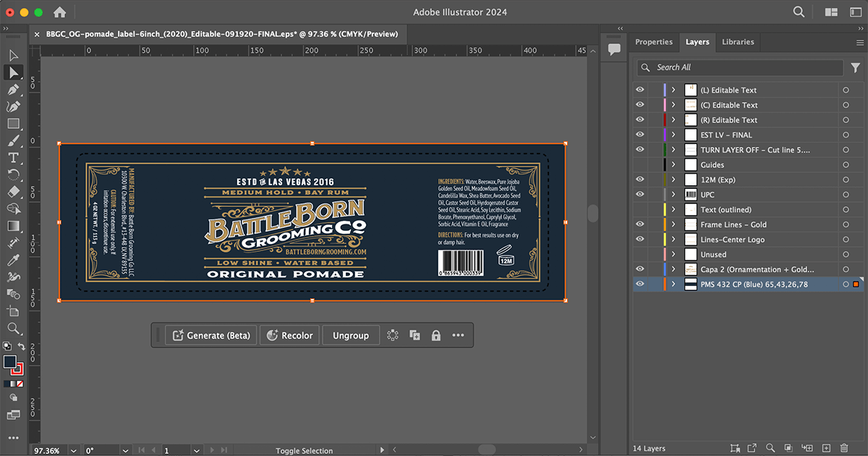The width and height of the screenshot is (868, 456).
Task: Click the Ungroup button
Action: 351,335
